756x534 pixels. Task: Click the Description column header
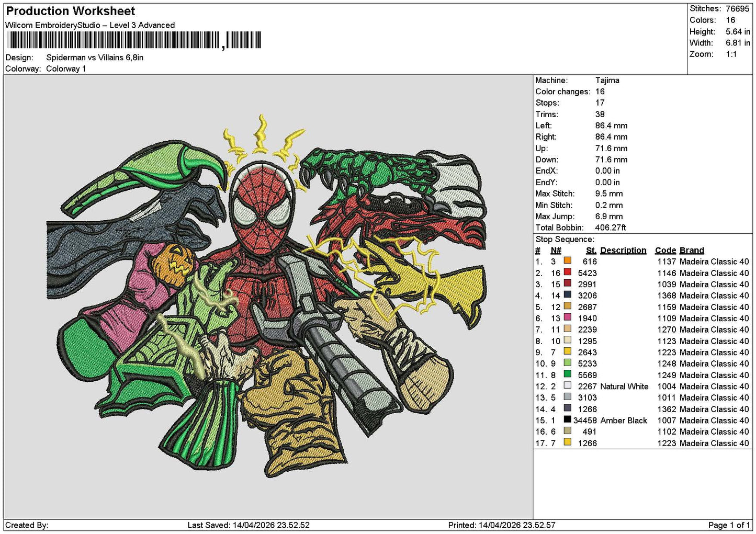[623, 251]
